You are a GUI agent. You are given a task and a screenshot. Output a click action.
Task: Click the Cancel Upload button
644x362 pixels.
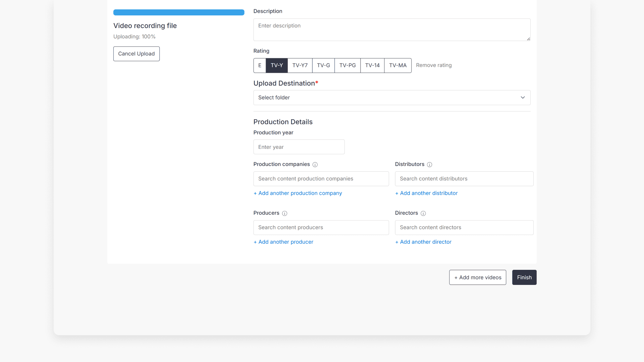tap(136, 54)
